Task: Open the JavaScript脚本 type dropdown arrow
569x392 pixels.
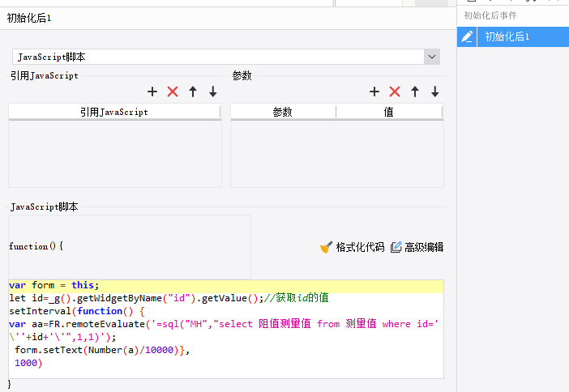Action: click(x=432, y=57)
